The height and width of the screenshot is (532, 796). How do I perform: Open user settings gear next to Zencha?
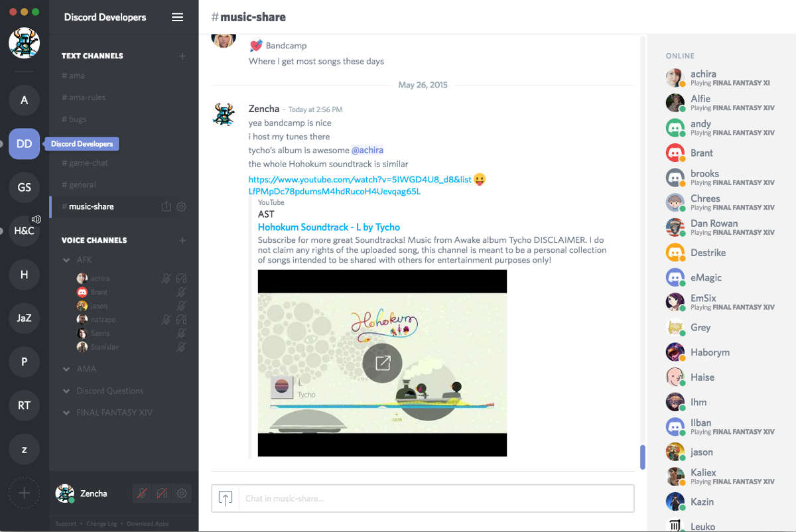(x=182, y=494)
